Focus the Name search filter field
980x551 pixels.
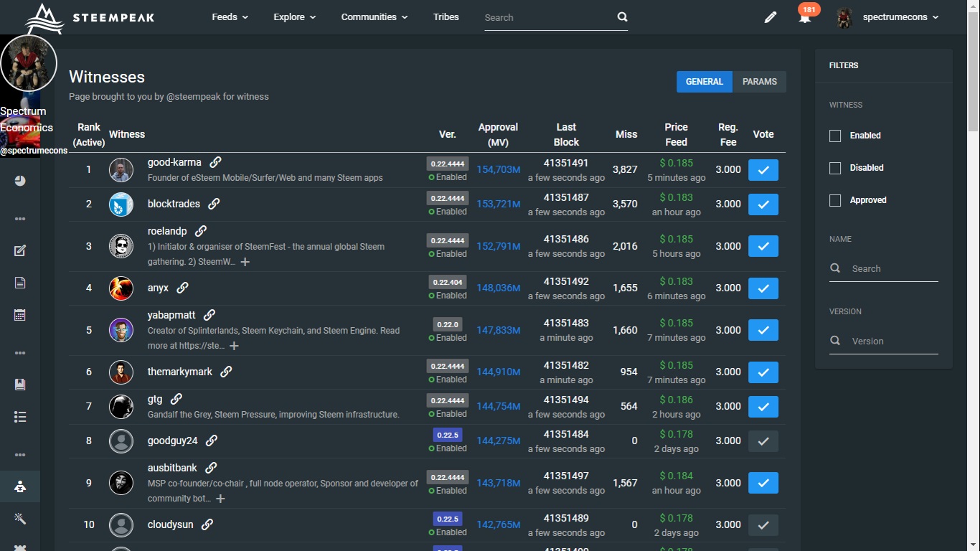pyautogui.click(x=884, y=268)
